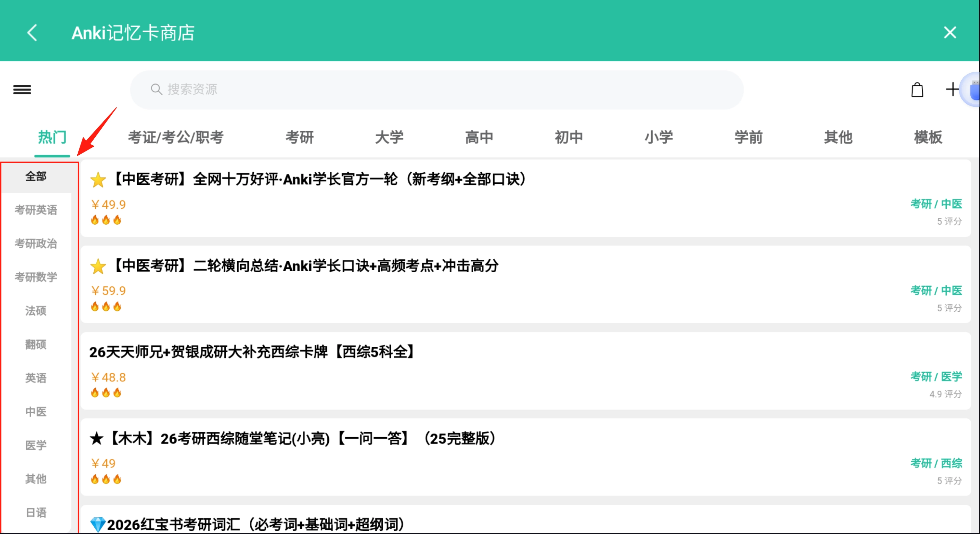
Task: Select 考研政治 sidebar category
Action: tap(36, 243)
